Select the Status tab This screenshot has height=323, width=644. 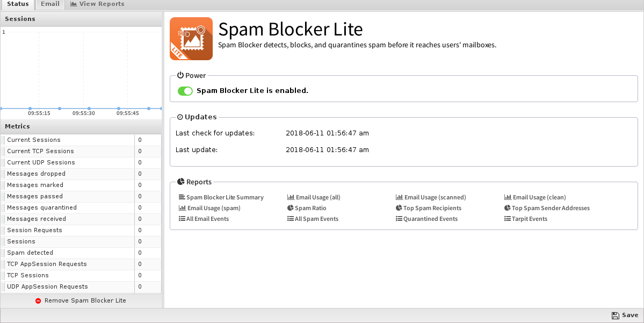coord(18,4)
